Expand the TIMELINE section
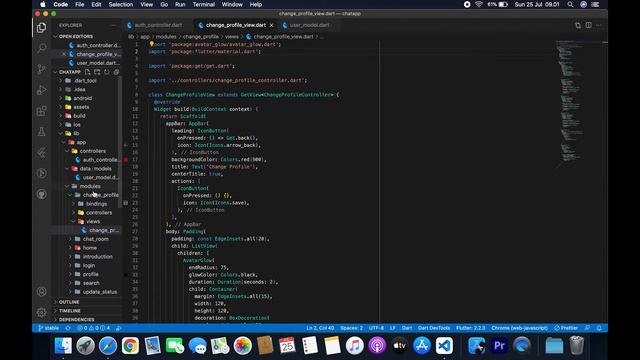 pos(87,311)
